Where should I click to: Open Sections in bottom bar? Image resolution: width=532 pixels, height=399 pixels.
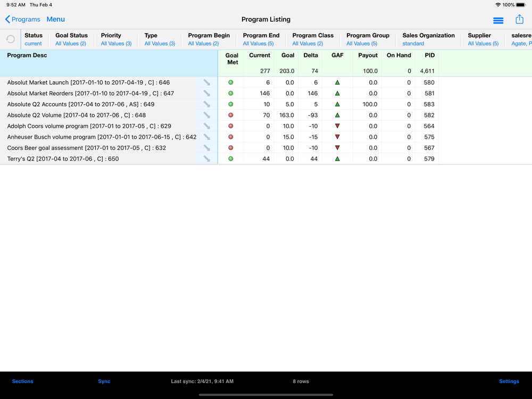(x=23, y=381)
